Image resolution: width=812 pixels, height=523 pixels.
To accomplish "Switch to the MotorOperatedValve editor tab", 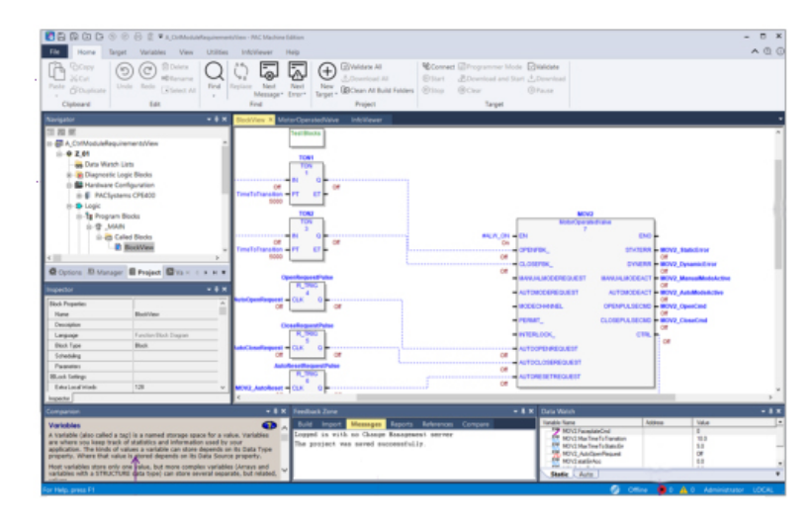I will click(307, 120).
